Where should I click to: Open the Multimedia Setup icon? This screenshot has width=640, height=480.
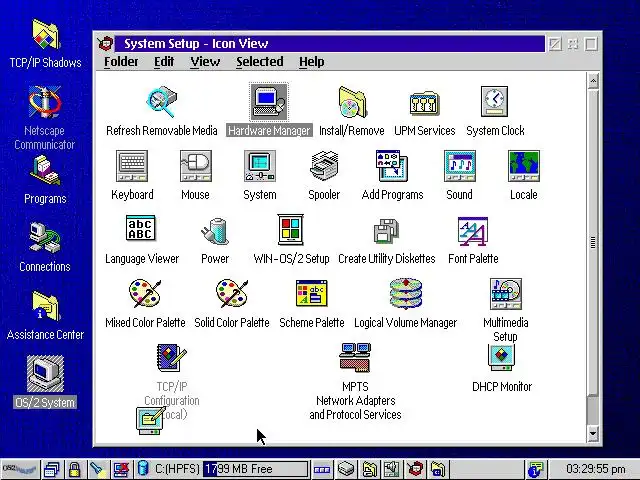[506, 294]
